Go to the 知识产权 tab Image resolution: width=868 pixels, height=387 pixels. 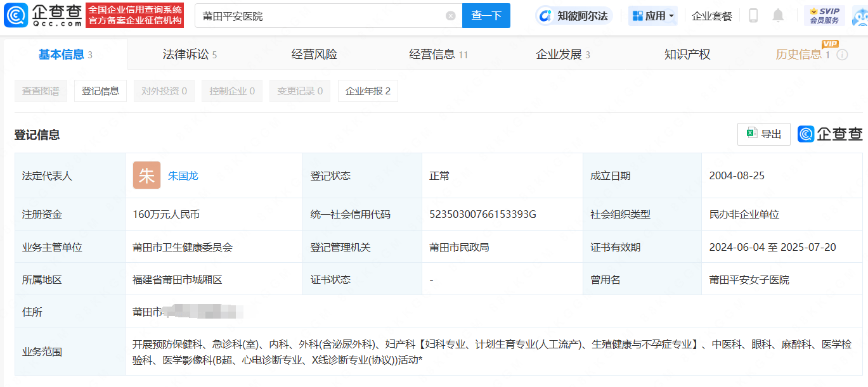coord(687,54)
